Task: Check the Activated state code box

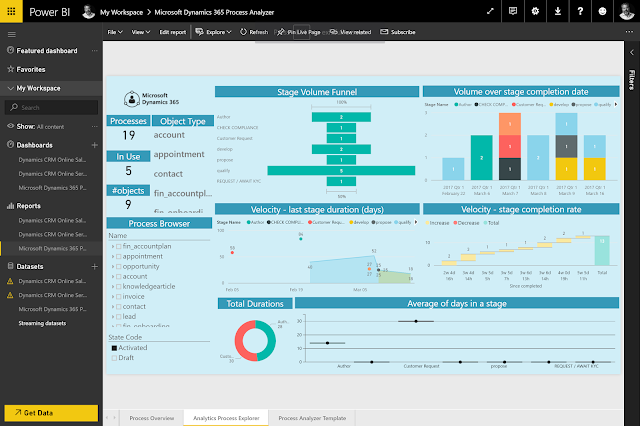Action: click(114, 348)
